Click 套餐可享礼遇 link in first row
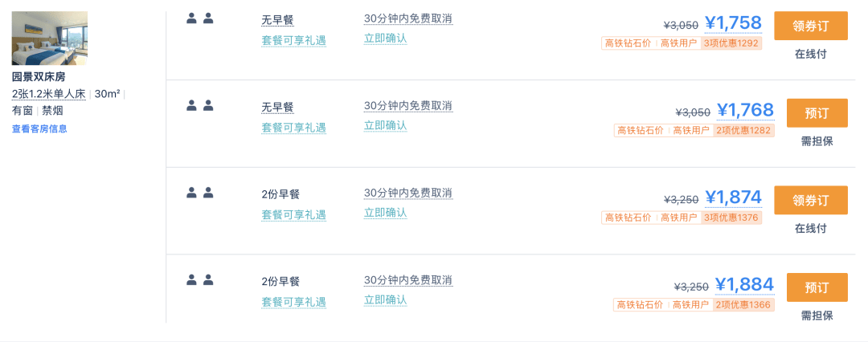The width and height of the screenshot is (868, 342). coord(294,40)
